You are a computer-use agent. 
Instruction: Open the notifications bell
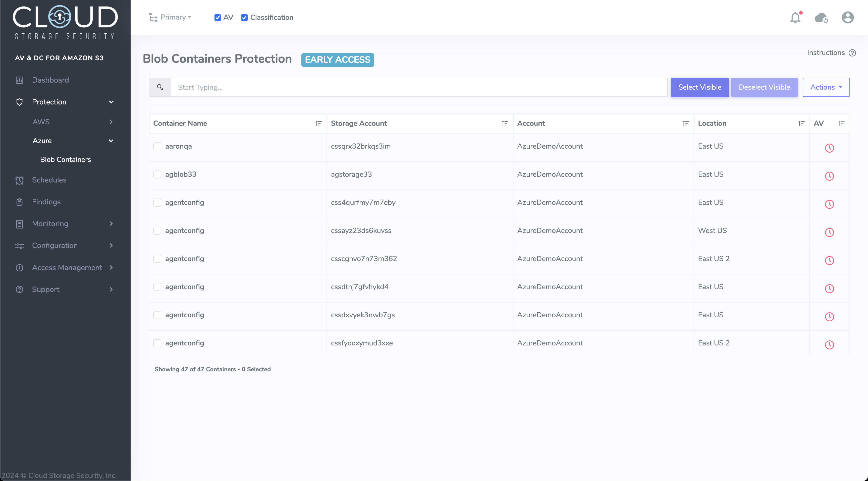tap(795, 18)
